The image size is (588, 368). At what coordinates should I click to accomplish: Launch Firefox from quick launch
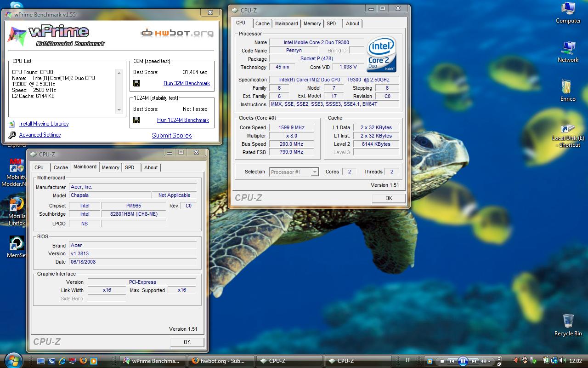point(83,361)
